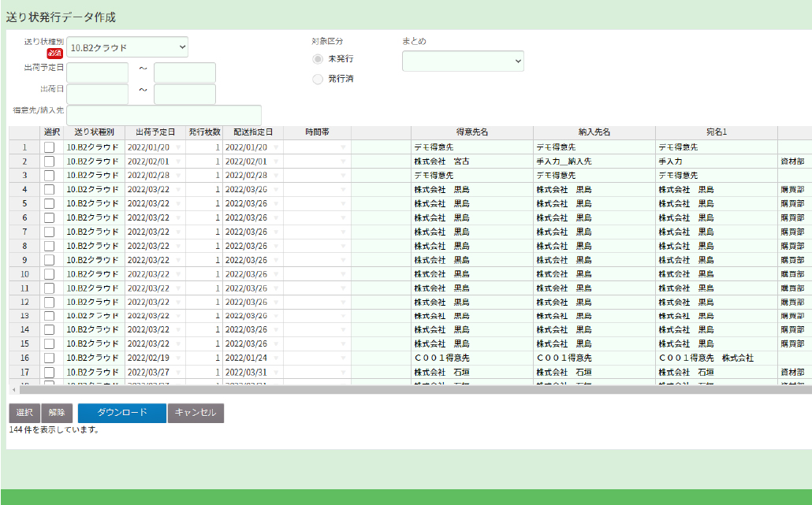Click the 配送指定日 column header
This screenshot has height=505, width=812.
click(253, 132)
